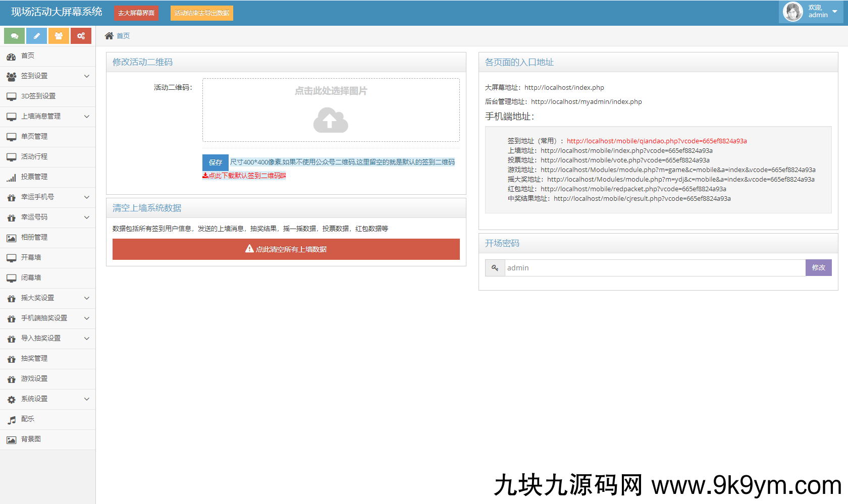Screen dimensions: 848x504
Task: Expand the 上墙消息管理 submenu chevron
Action: tap(86, 117)
